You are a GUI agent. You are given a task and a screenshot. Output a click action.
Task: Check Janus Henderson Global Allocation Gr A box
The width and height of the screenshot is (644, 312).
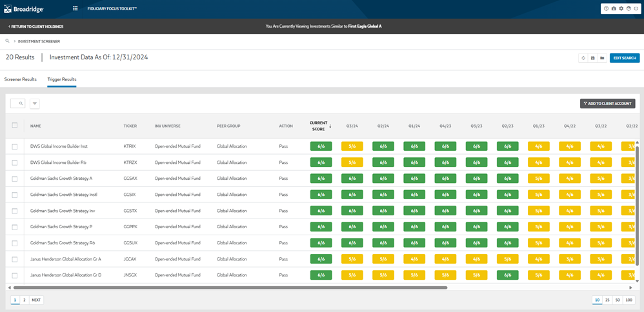pos(15,259)
